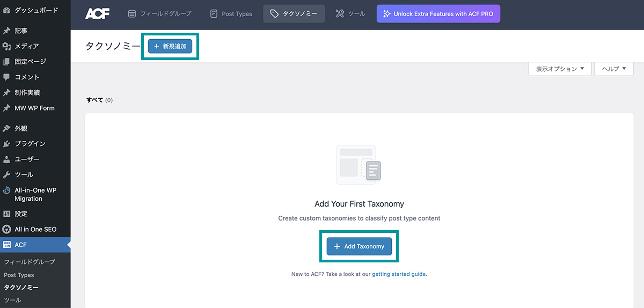The image size is (644, 308).
Task: Expand the ヘルプ dropdown
Action: [614, 69]
